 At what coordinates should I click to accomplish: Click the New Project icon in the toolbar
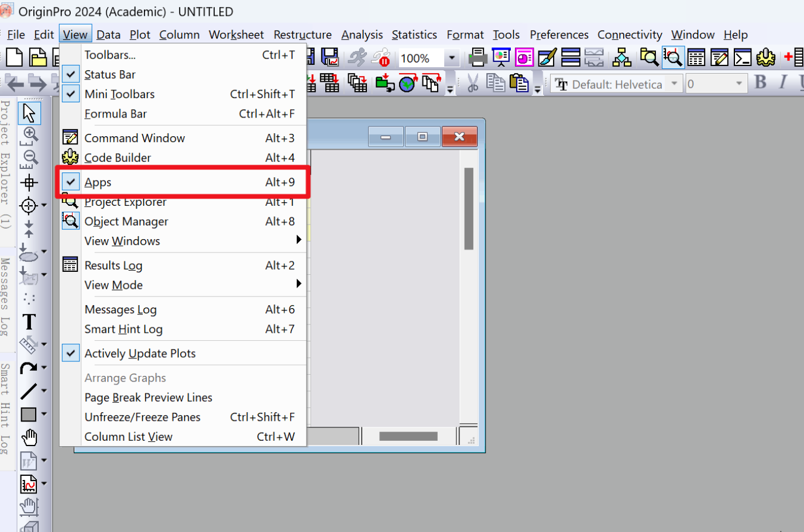point(14,58)
